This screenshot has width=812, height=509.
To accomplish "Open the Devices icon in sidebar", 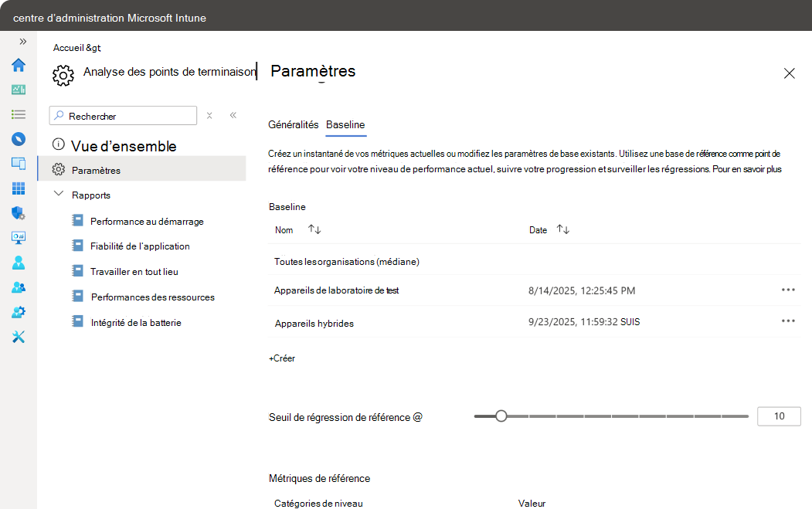I will (x=18, y=164).
